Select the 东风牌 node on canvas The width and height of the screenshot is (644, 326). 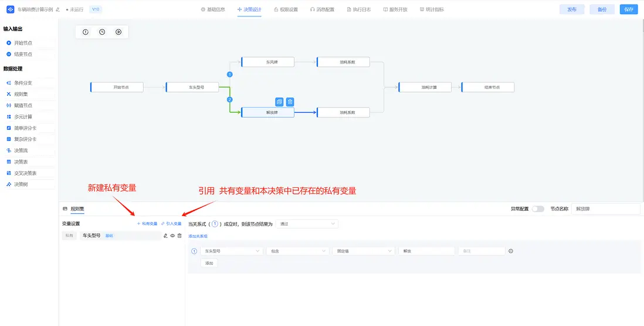(x=268, y=62)
